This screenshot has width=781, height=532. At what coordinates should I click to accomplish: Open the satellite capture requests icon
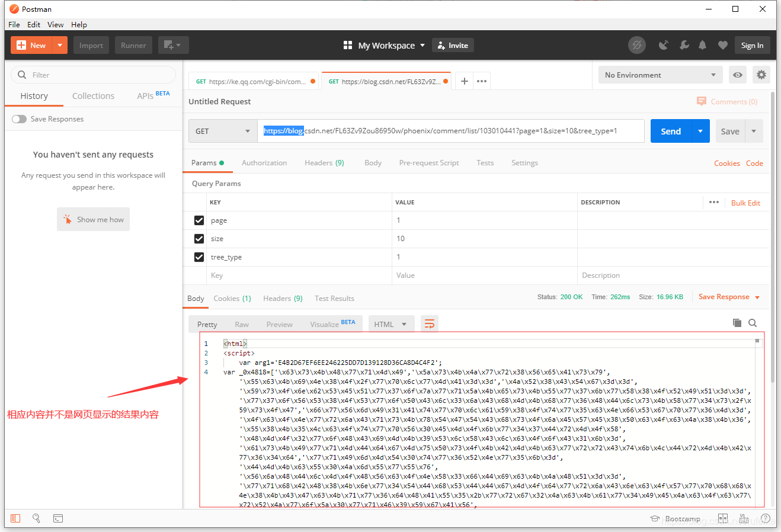(x=664, y=45)
